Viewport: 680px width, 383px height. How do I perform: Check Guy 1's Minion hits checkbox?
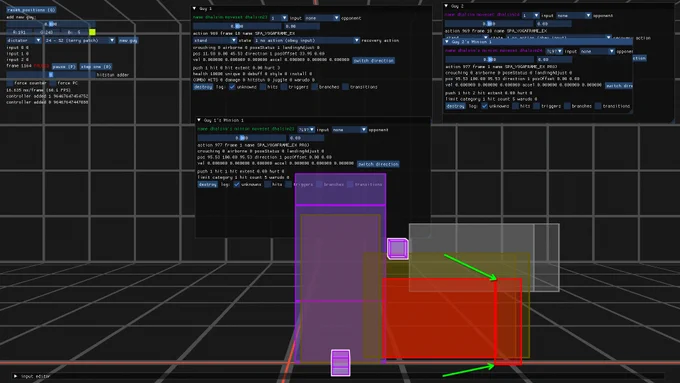pyautogui.click(x=268, y=185)
